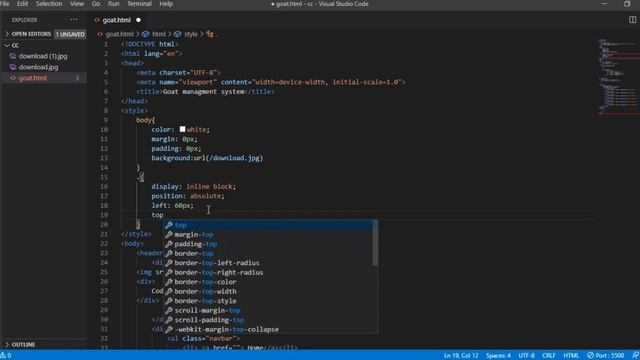Click line number 8 in the gutter

[x=106, y=111]
